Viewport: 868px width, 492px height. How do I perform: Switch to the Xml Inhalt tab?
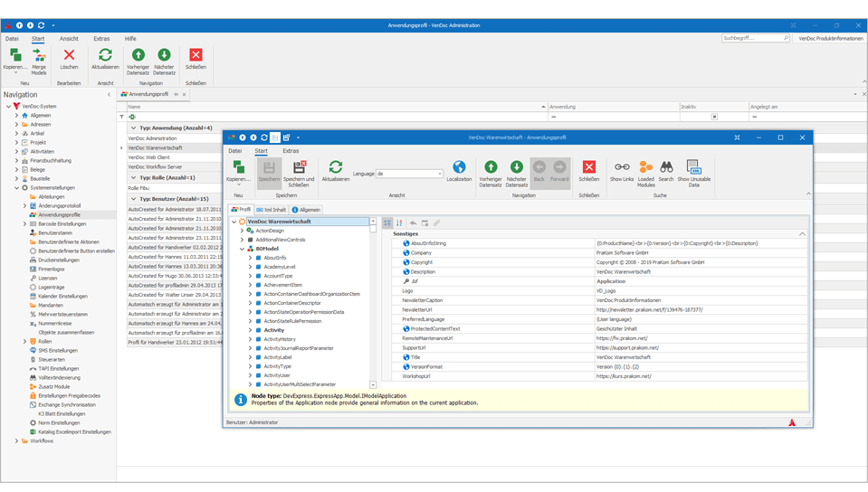click(272, 210)
